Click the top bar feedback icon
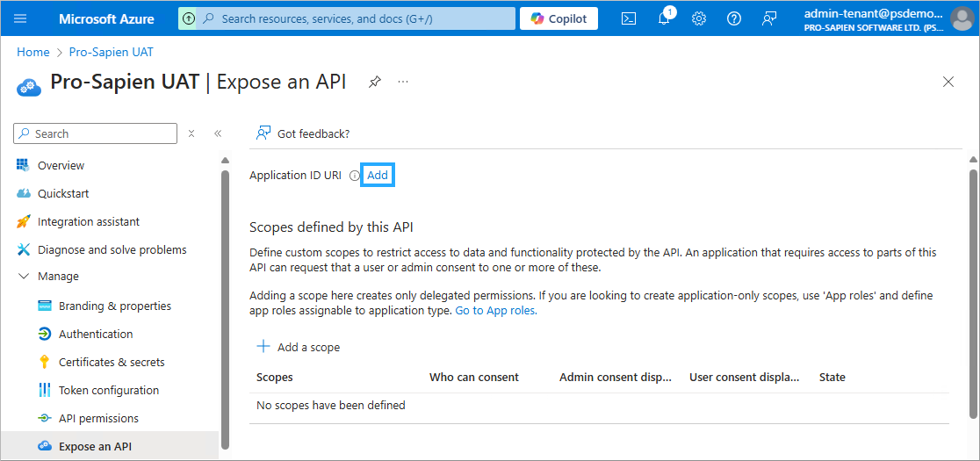 pyautogui.click(x=769, y=18)
